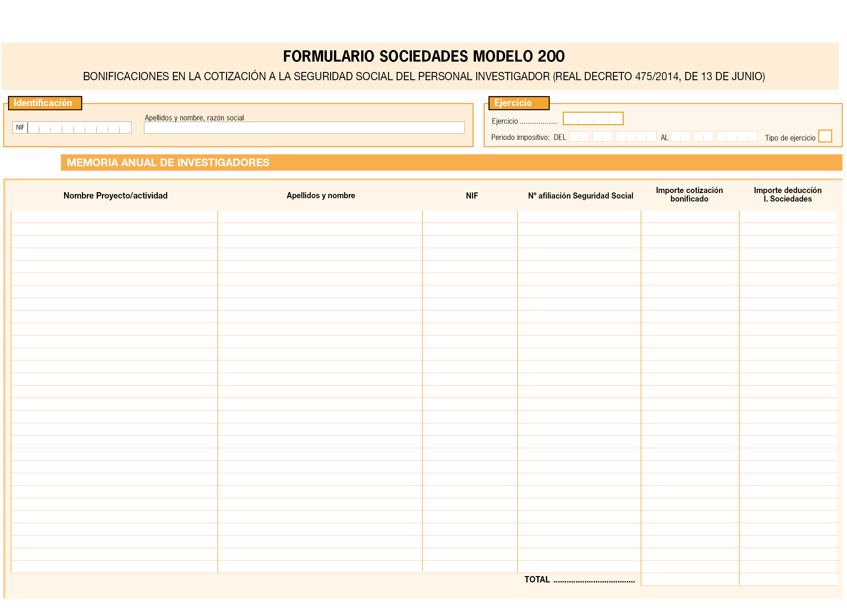Click TOTAL cell for Importe cotización bonificado
847x616 pixels.
tap(690, 579)
